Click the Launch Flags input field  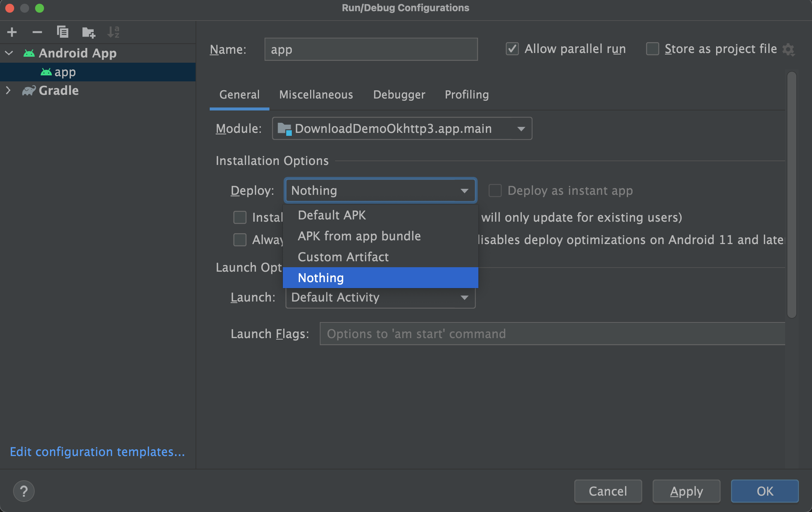click(x=552, y=334)
